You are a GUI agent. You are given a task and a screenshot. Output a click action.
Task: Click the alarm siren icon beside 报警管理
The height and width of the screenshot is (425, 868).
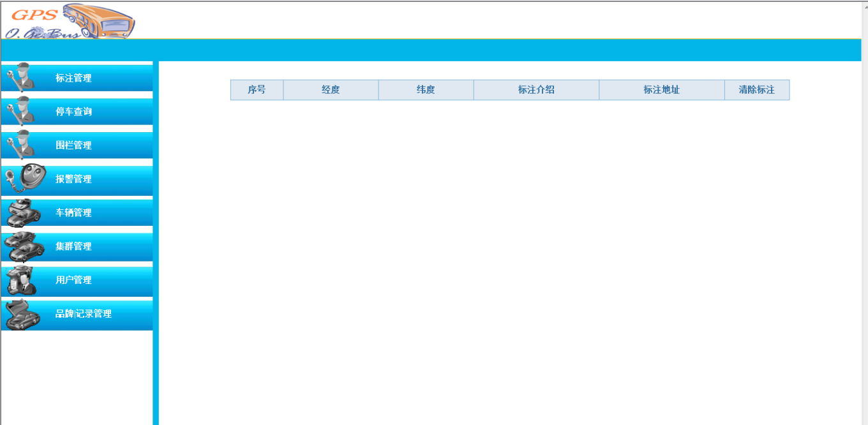[26, 179]
